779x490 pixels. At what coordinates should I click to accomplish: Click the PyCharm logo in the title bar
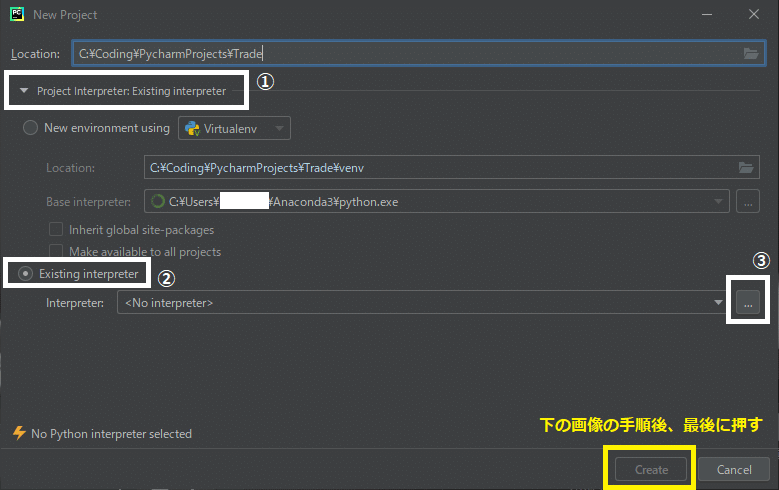click(17, 14)
